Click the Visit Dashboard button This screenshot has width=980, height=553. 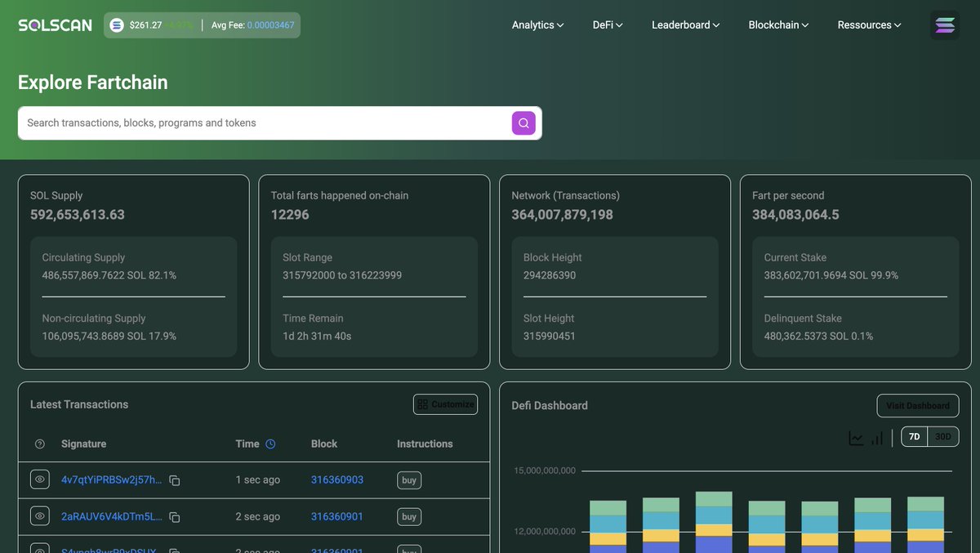click(918, 406)
